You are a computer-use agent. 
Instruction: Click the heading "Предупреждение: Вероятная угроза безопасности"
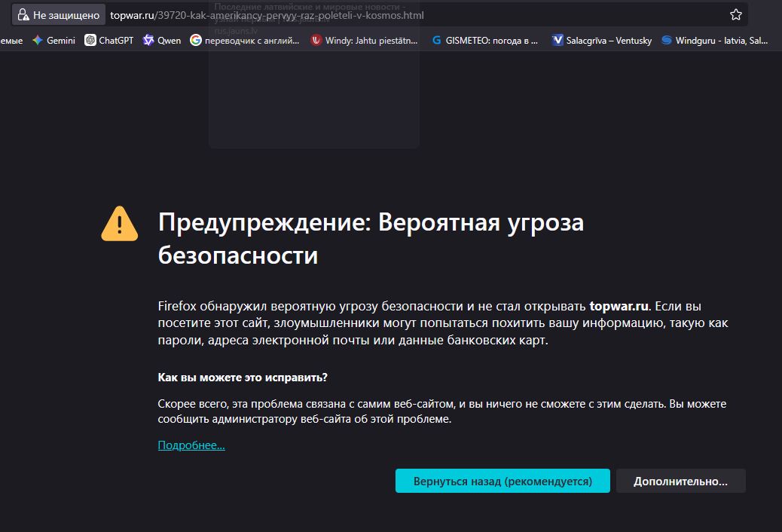pyautogui.click(x=371, y=239)
